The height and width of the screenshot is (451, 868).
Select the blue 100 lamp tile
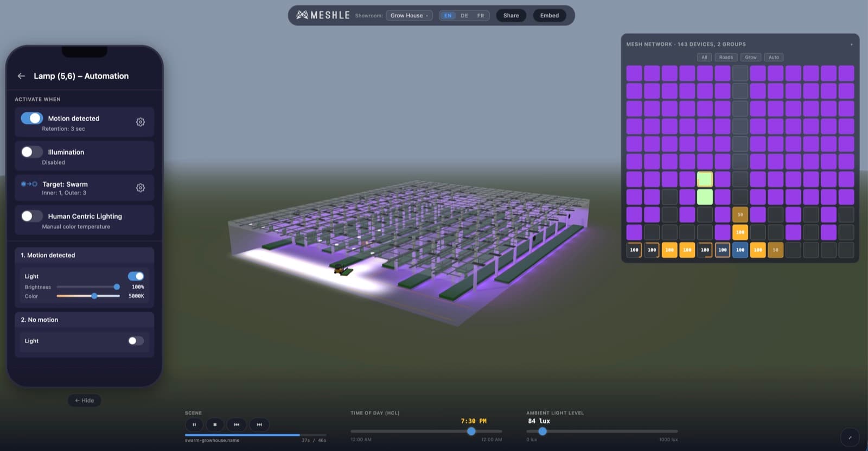740,250
